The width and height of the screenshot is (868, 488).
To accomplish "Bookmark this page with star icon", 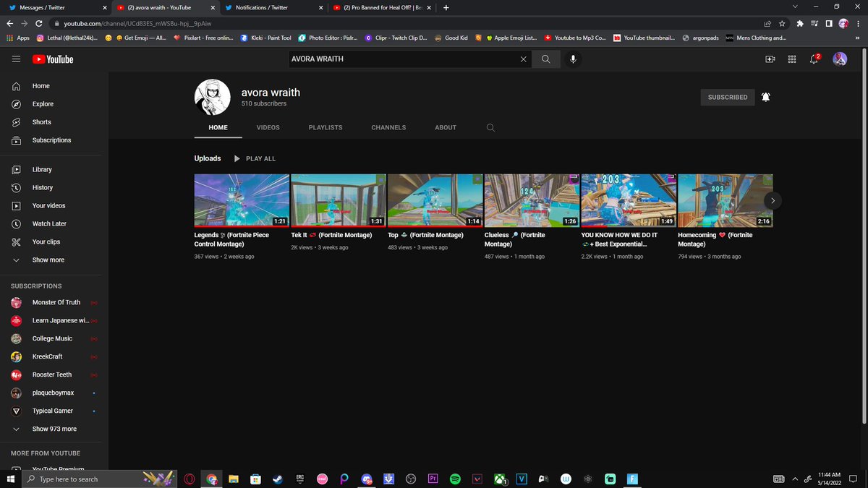I will coord(782,23).
